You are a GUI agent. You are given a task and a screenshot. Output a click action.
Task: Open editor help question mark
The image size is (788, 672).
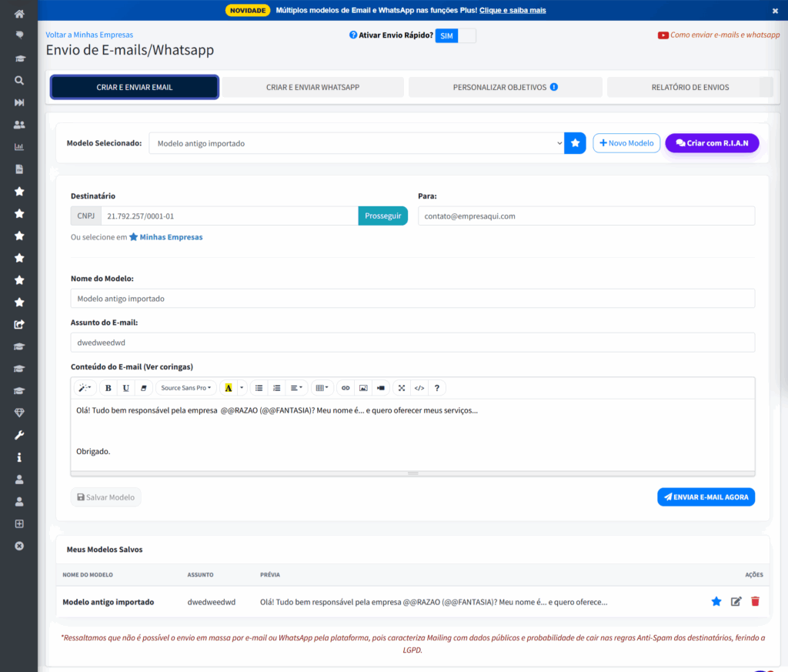click(x=437, y=388)
